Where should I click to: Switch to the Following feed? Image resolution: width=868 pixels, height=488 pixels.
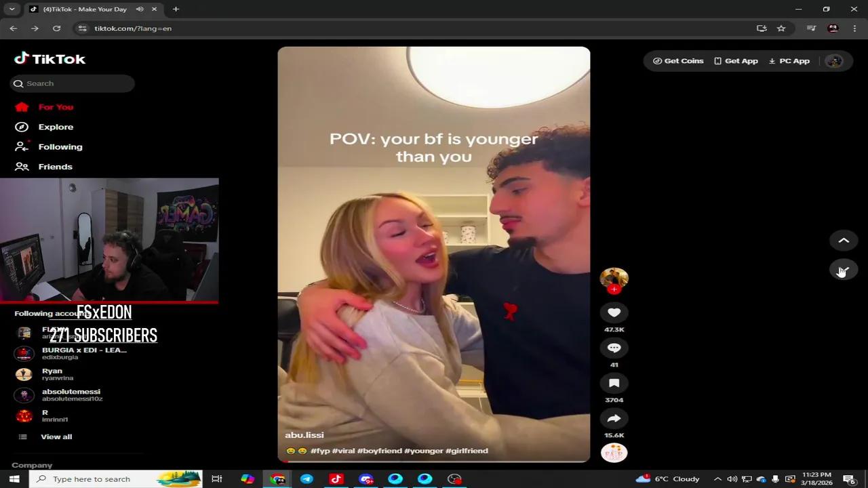click(60, 146)
